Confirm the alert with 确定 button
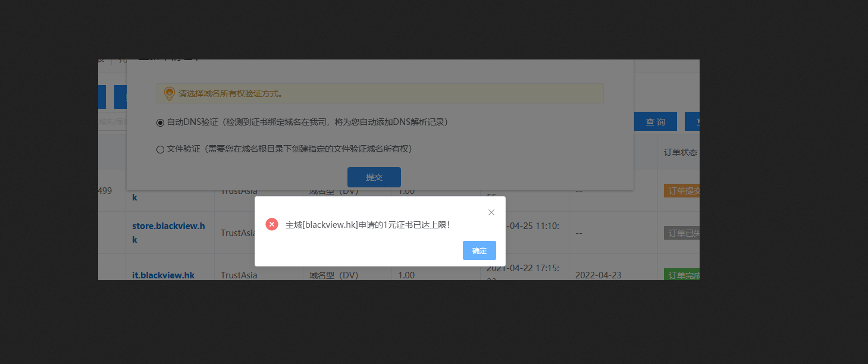 click(x=480, y=250)
